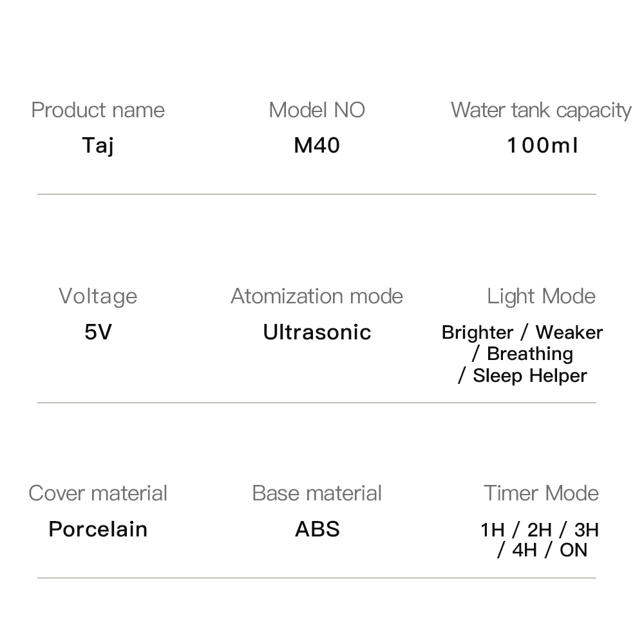Click the "Voltage" label
This screenshot has height=644, width=644.
pyautogui.click(x=98, y=296)
